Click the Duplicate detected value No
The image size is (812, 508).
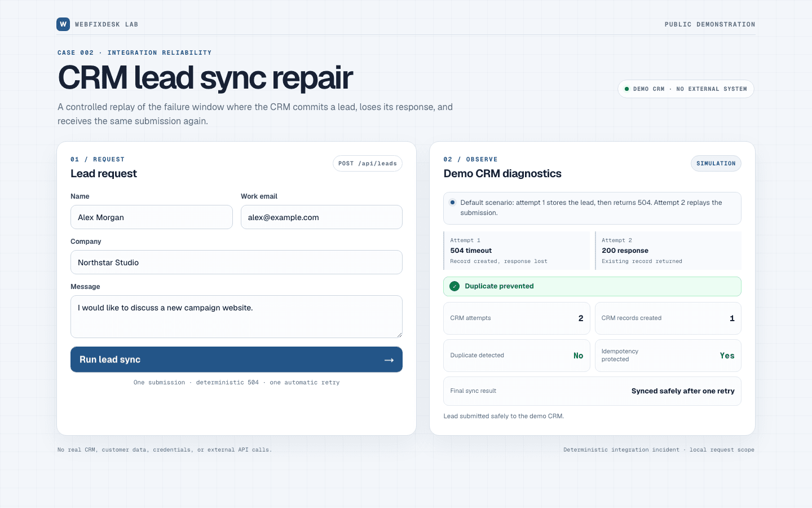click(x=578, y=356)
